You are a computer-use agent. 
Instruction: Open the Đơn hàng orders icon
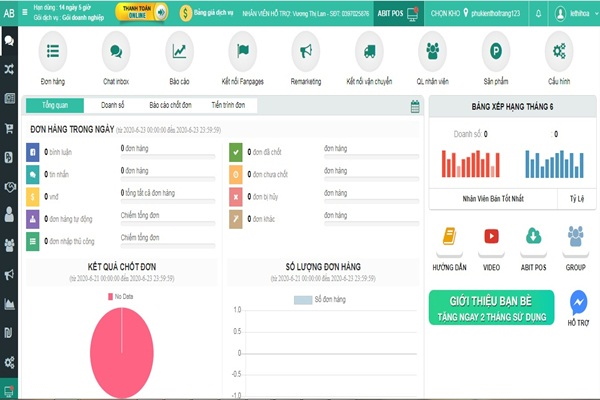click(x=53, y=51)
